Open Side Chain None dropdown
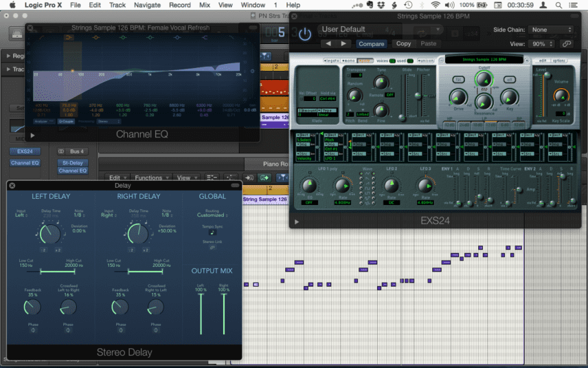Image resolution: width=588 pixels, height=368 pixels. click(x=550, y=30)
